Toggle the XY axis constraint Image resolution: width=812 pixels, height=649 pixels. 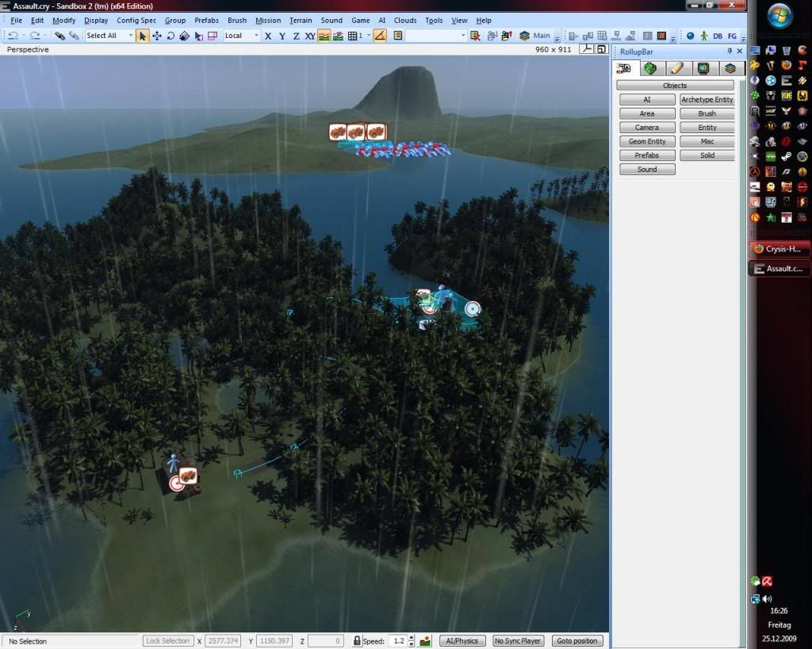tap(310, 36)
